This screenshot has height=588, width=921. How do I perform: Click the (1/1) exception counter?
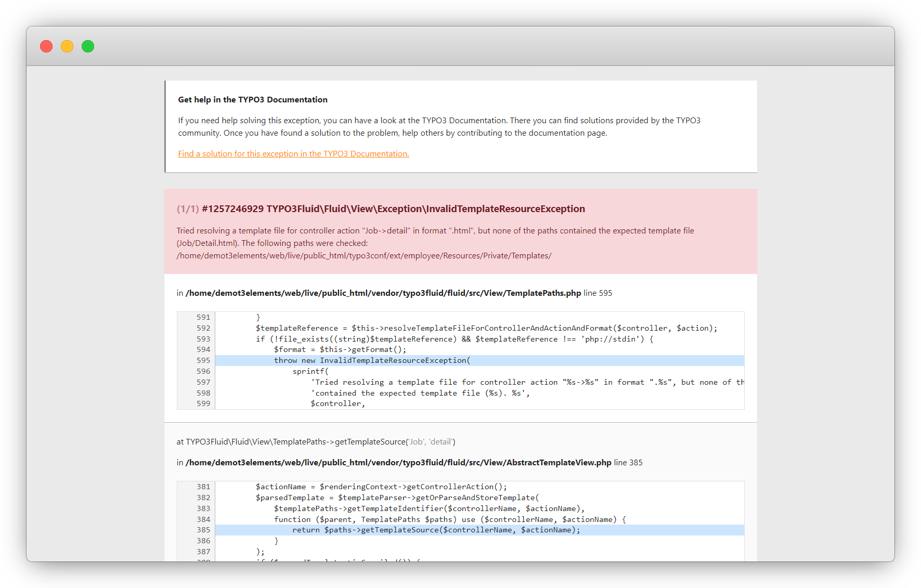[x=187, y=209]
